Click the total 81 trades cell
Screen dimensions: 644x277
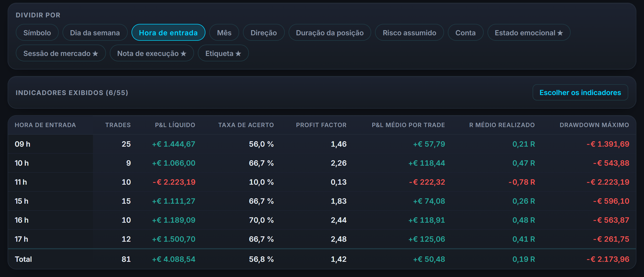point(126,259)
